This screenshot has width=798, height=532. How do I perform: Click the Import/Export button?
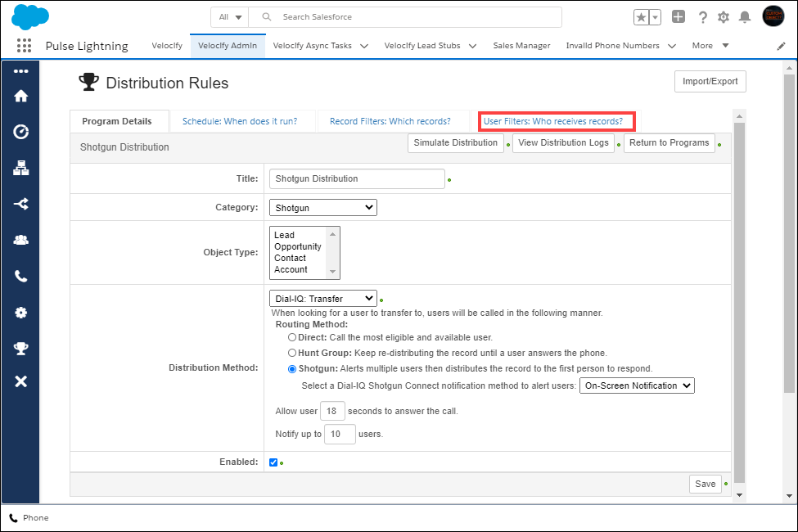coord(710,82)
